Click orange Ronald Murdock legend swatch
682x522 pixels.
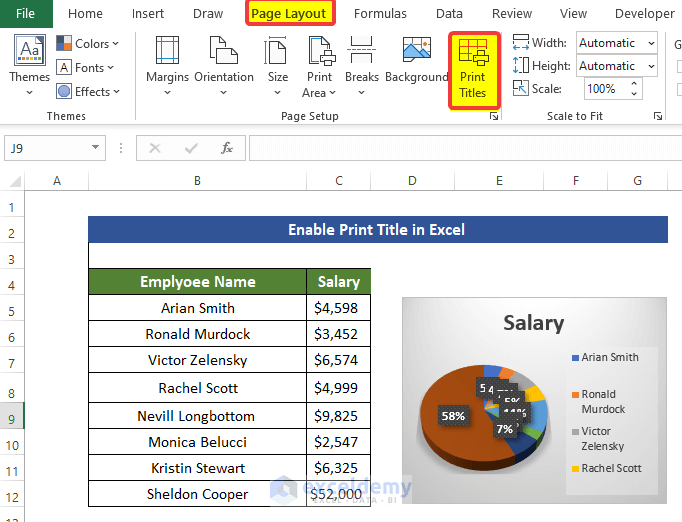pyautogui.click(x=575, y=395)
